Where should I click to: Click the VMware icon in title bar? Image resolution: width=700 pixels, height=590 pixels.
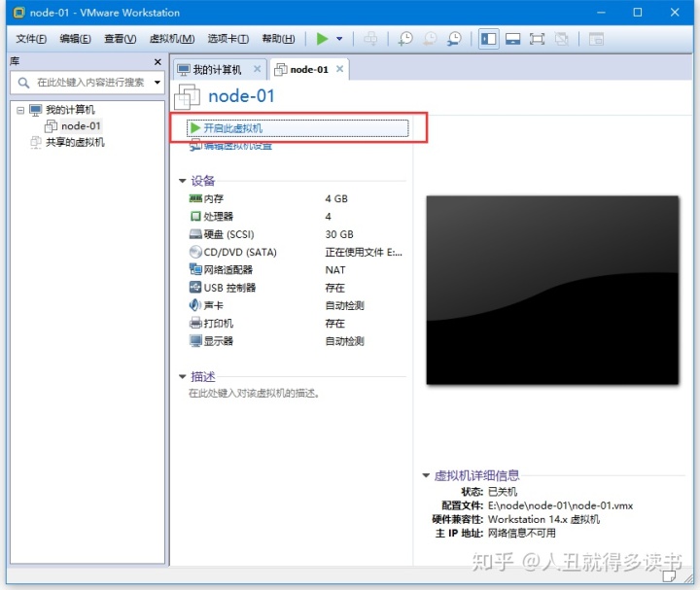[x=18, y=13]
